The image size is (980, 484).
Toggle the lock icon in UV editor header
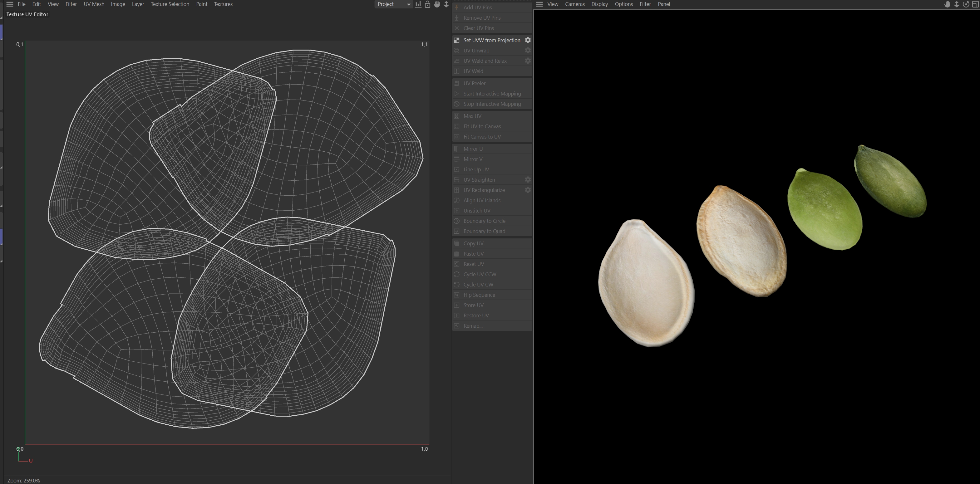[427, 4]
